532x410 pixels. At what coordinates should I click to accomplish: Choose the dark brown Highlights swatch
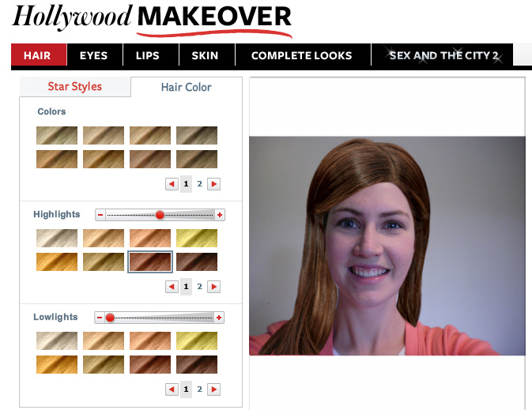pyautogui.click(x=197, y=261)
